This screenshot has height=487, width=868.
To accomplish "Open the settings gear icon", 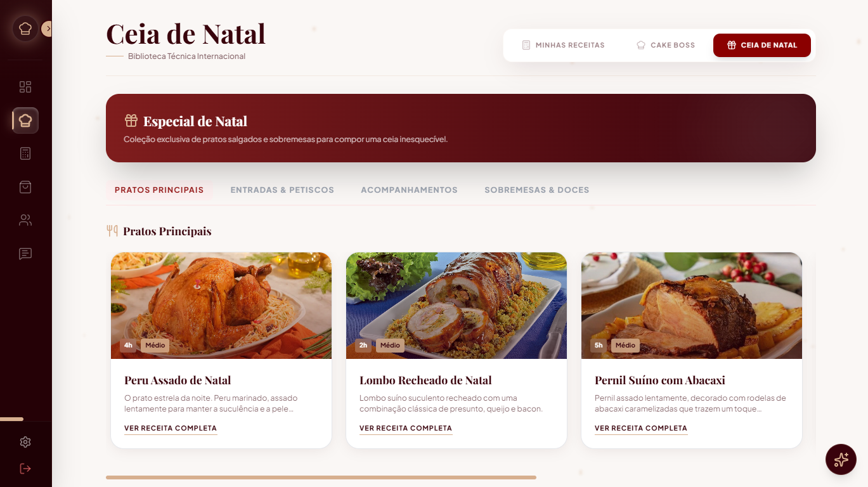I will (x=25, y=442).
